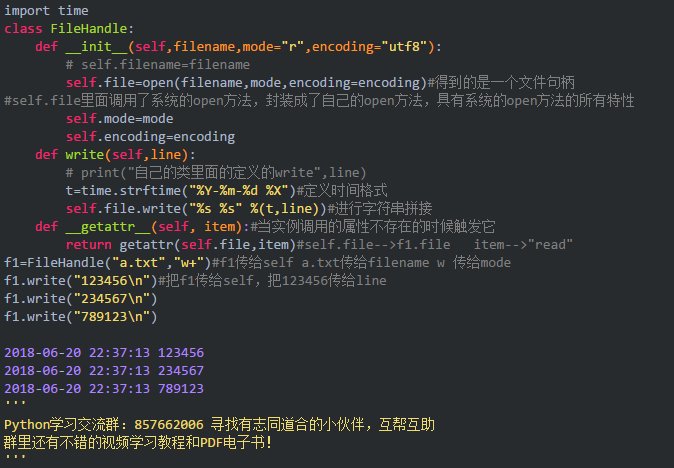Click the f1.write("123456\n") call

[x=80, y=281]
